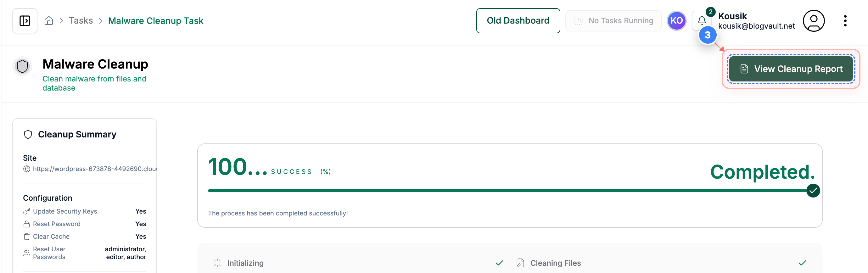Click the home icon in the breadcrumb
868x273 pixels.
(x=48, y=20)
